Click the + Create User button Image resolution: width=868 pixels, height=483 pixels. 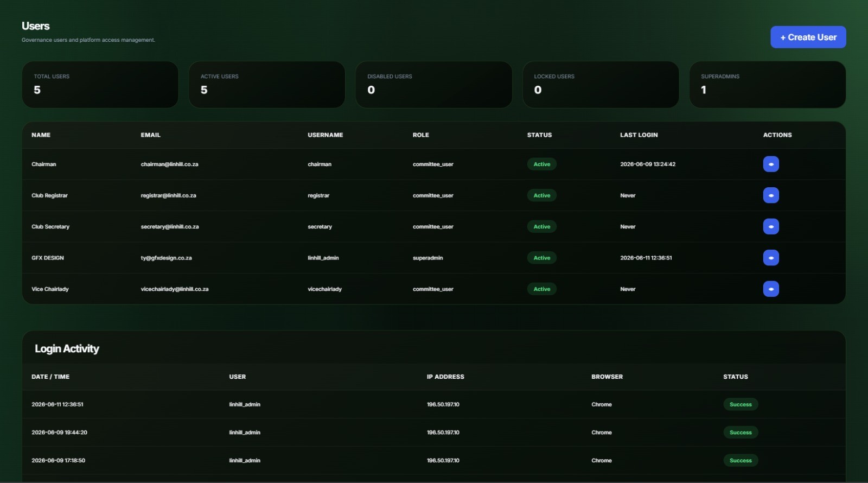pos(808,37)
